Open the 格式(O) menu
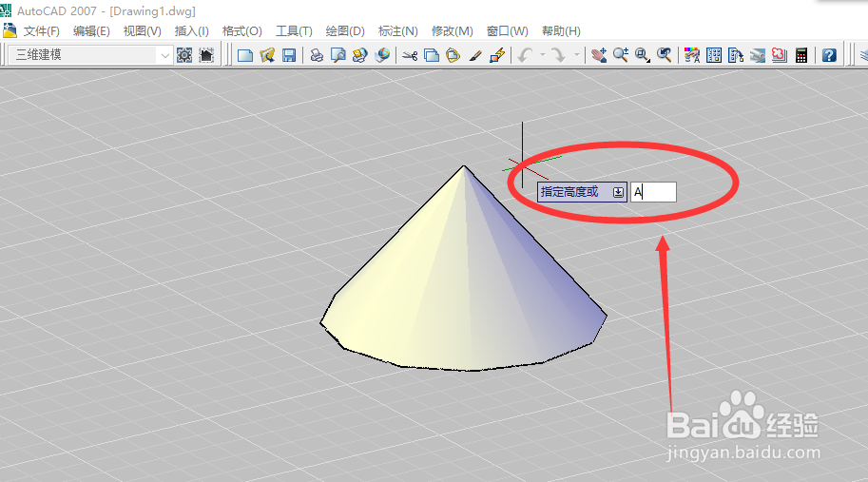868x482 pixels. click(x=241, y=31)
